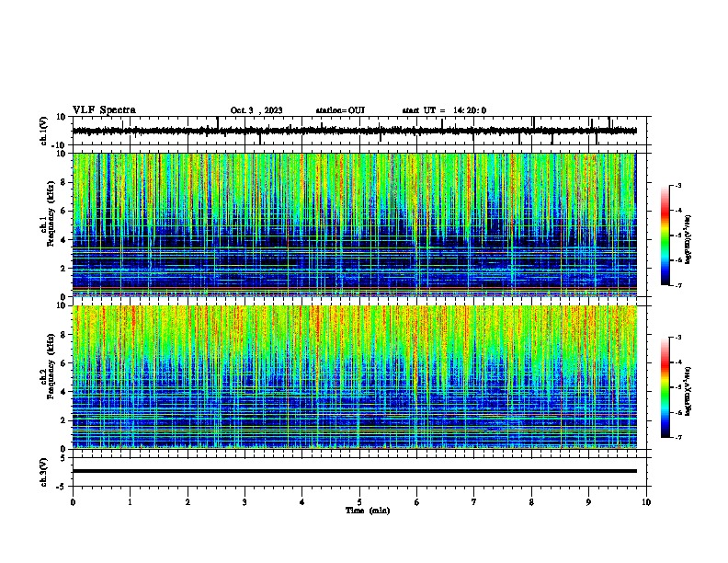Click the "8" kHz tick on ch.1 spectrogram

click(x=64, y=182)
